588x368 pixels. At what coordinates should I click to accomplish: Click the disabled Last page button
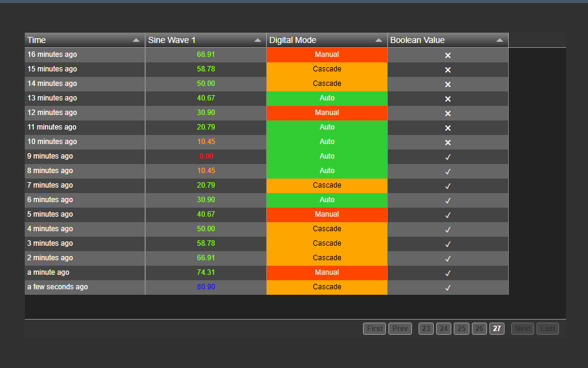pos(547,329)
